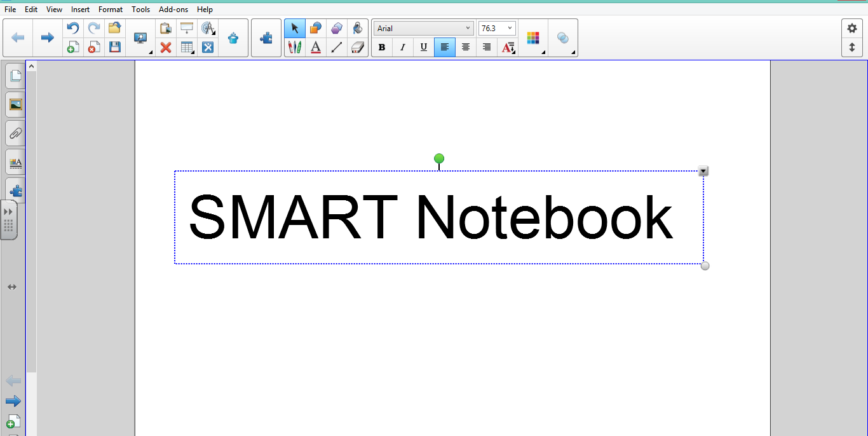Show the Screen Shade icon
Image resolution: width=868 pixels, height=436 pixels.
coord(187,28)
